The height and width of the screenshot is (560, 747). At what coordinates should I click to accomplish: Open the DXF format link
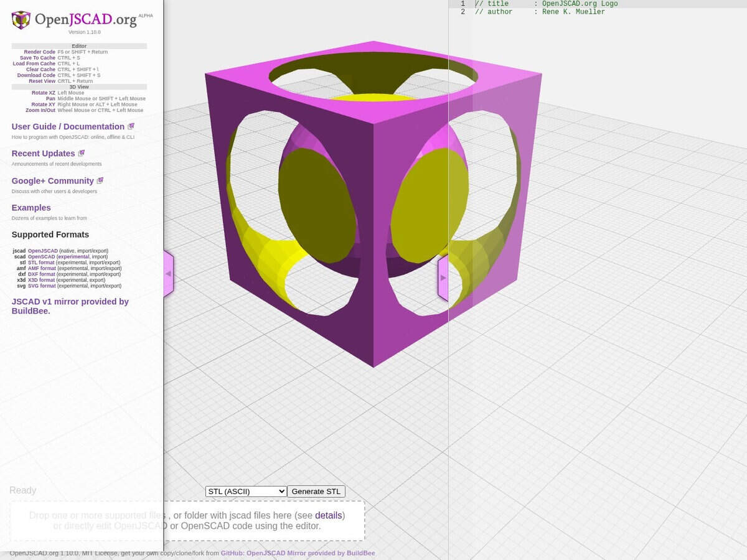click(42, 274)
